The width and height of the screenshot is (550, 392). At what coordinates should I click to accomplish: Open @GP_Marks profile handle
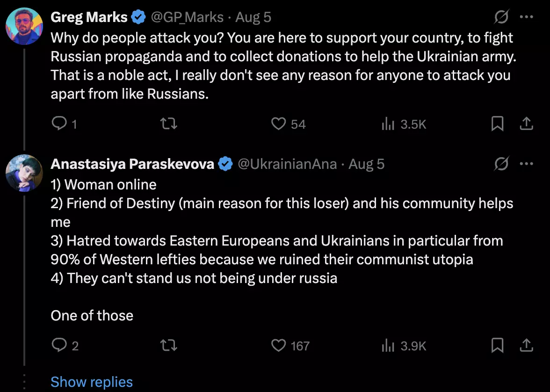point(187,17)
